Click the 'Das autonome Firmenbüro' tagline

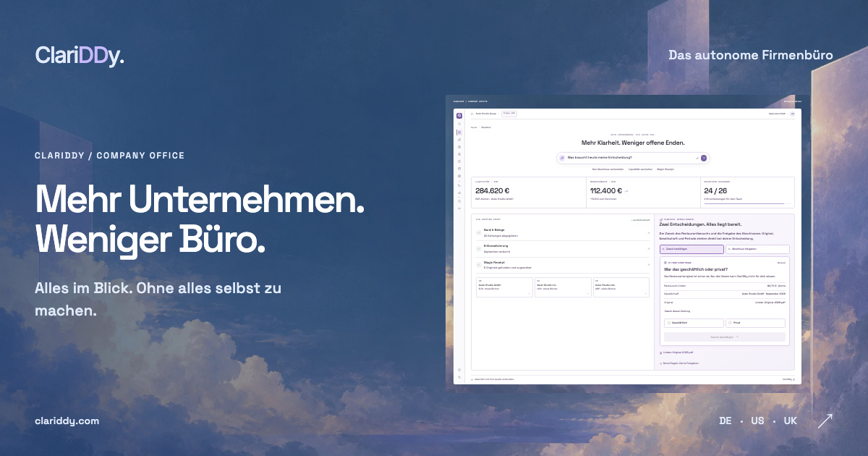751,55
